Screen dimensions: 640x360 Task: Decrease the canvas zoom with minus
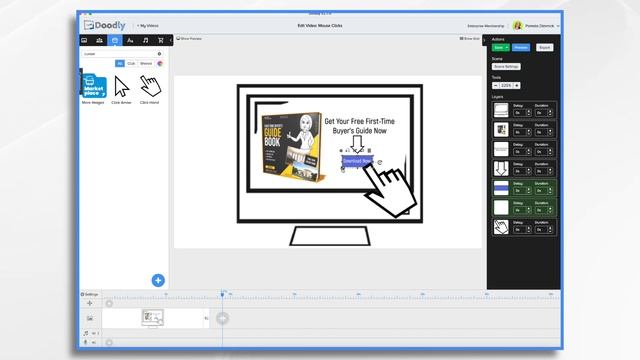[x=496, y=85]
